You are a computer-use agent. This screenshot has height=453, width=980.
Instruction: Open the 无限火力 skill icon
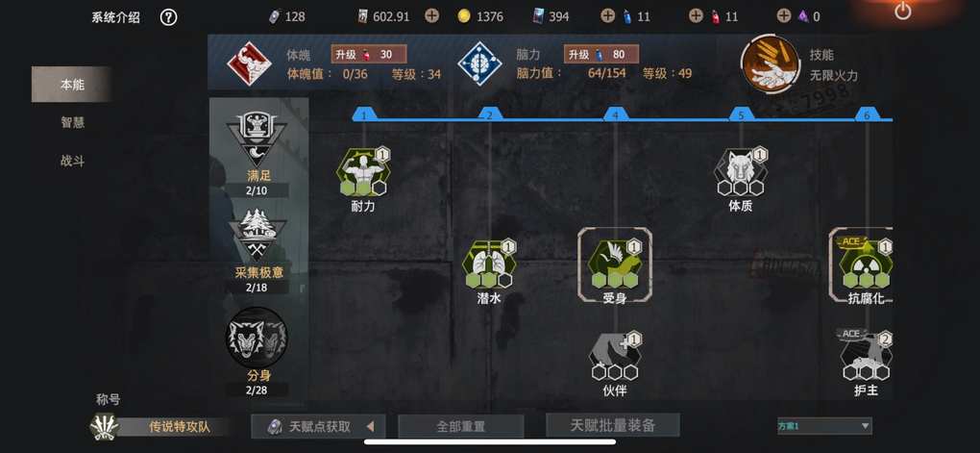click(770, 64)
